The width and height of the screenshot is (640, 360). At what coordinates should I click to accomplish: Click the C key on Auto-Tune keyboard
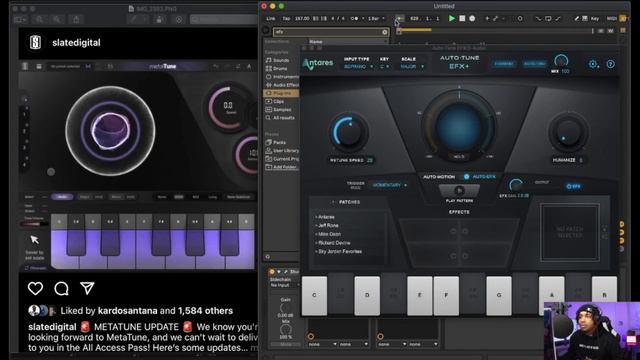(314, 295)
